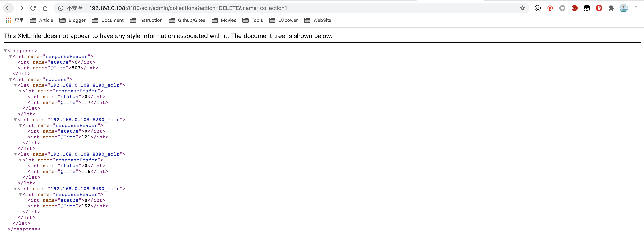The height and width of the screenshot is (232, 644).
Task: Open the AdBlock Plus extension
Action: [x=575, y=8]
